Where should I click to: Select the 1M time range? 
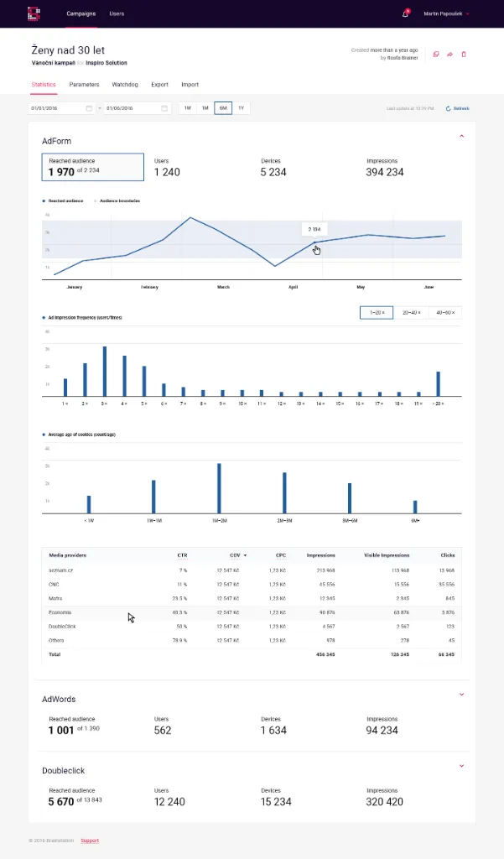205,108
